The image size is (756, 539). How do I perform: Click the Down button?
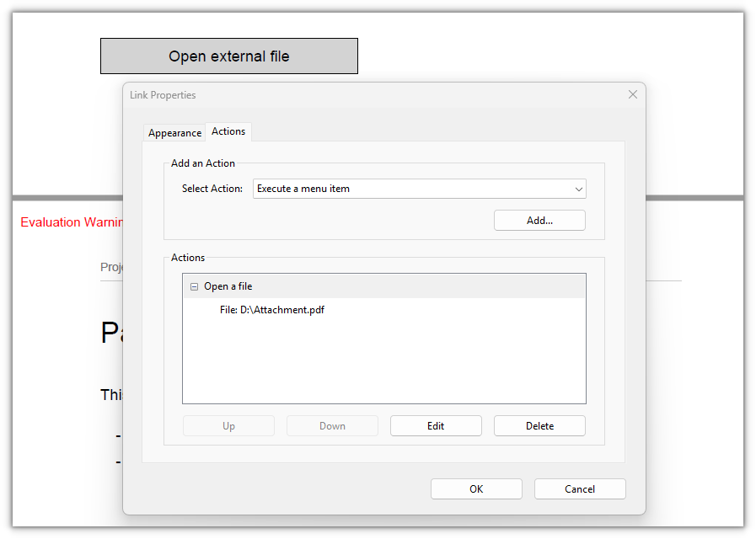click(x=332, y=426)
